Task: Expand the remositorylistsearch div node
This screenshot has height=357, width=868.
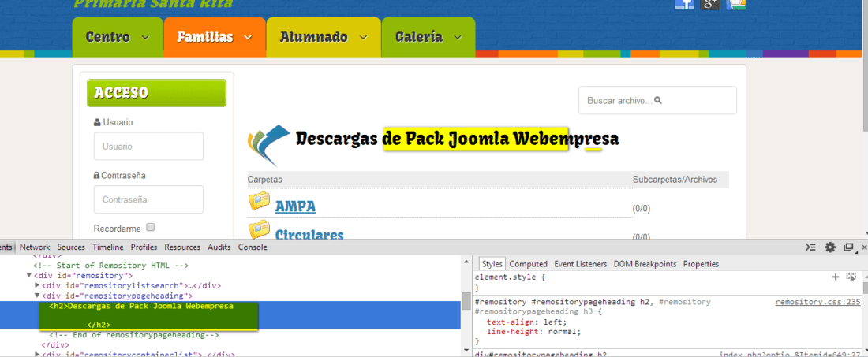Action: coord(37,286)
